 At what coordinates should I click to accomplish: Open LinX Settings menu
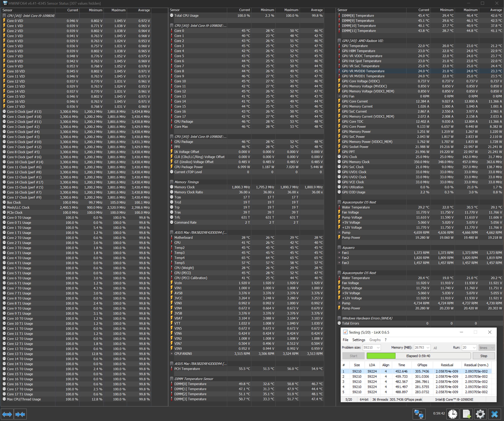click(359, 340)
